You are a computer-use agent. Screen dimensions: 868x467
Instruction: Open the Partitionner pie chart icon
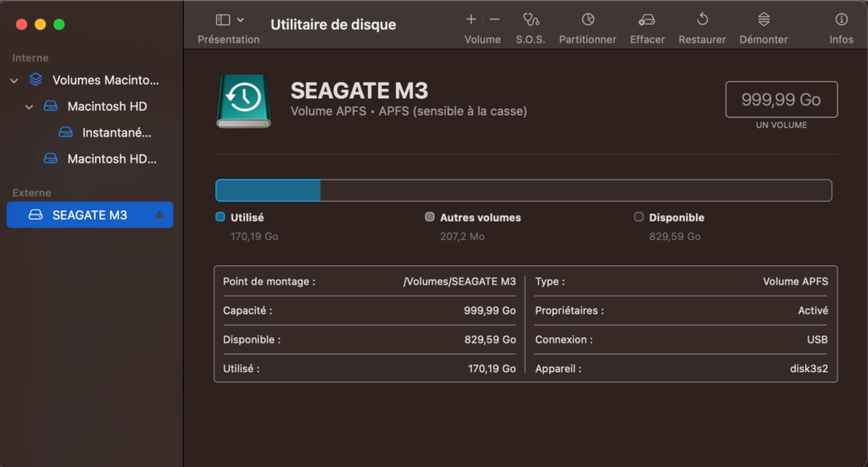588,19
